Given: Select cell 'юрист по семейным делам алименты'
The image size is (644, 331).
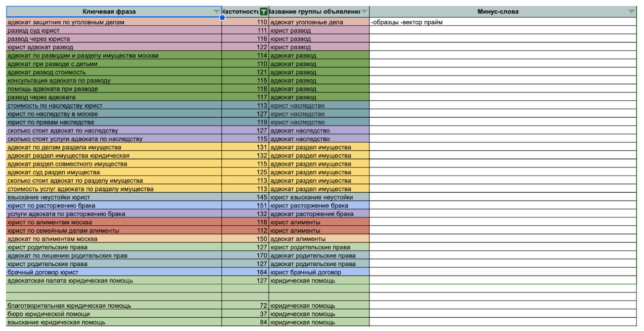Looking at the screenshot, I should [x=114, y=231].
